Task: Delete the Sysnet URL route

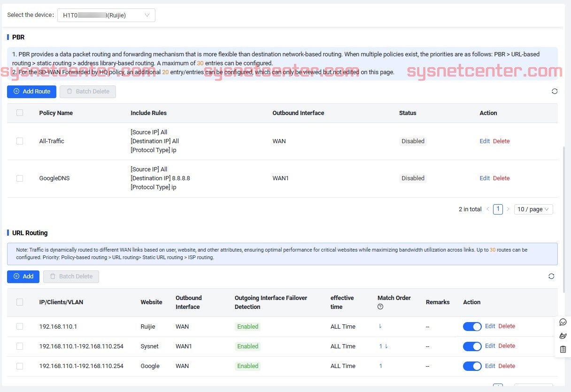Action: click(x=507, y=346)
